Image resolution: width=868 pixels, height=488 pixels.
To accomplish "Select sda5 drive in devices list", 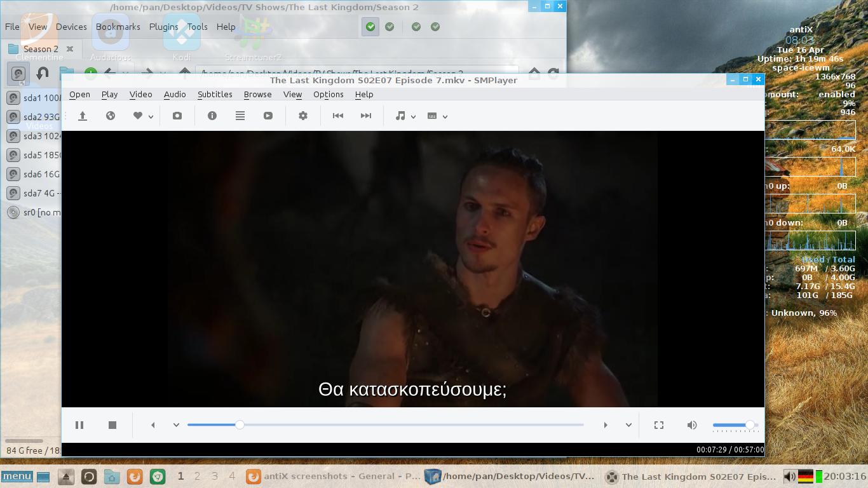I will (33, 155).
